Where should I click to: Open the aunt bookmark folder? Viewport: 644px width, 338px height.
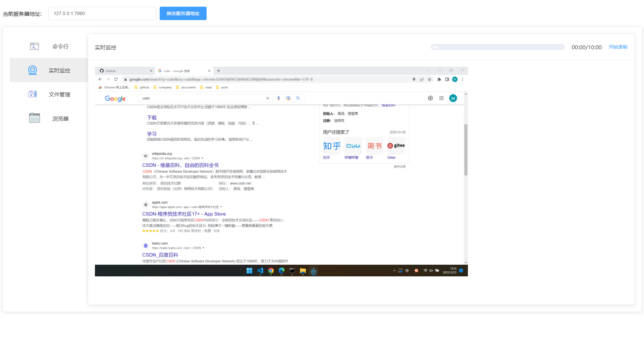(x=222, y=87)
